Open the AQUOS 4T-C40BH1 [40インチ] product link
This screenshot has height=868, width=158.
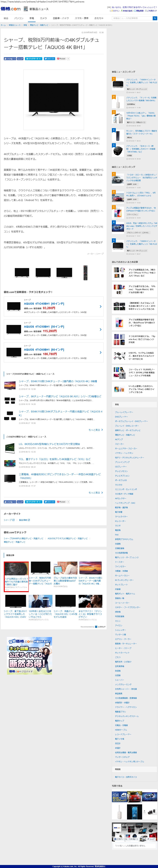44,304
